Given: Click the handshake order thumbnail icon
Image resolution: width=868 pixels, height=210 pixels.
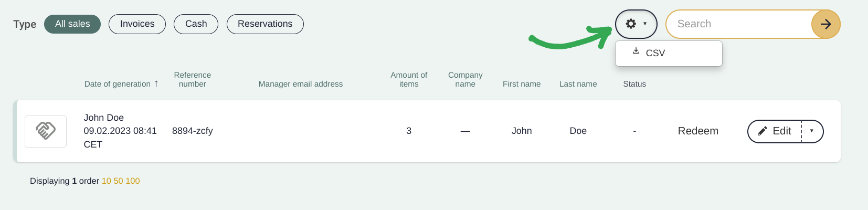Looking at the screenshot, I should click(46, 131).
